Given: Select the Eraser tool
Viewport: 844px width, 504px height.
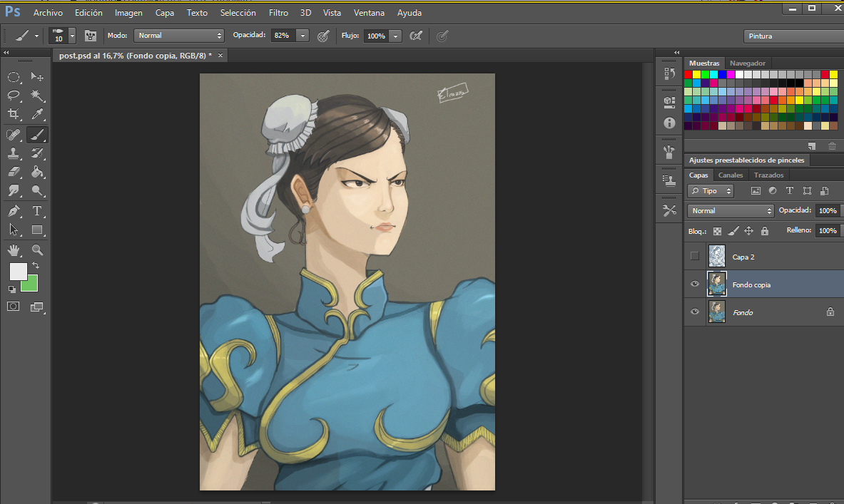Looking at the screenshot, I should [x=14, y=172].
